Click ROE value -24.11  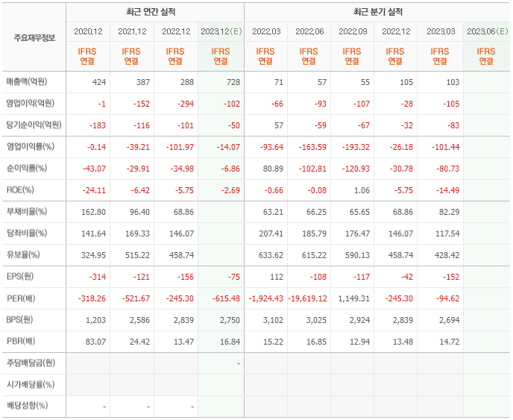pyautogui.click(x=94, y=190)
